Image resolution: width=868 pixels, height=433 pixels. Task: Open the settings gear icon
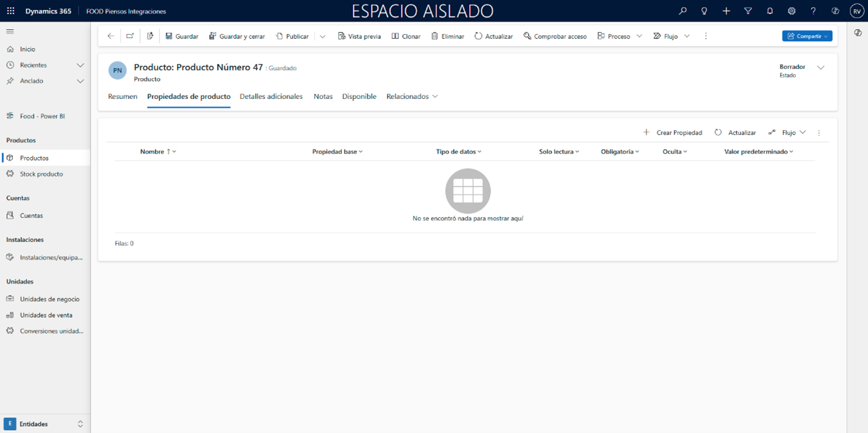(791, 11)
